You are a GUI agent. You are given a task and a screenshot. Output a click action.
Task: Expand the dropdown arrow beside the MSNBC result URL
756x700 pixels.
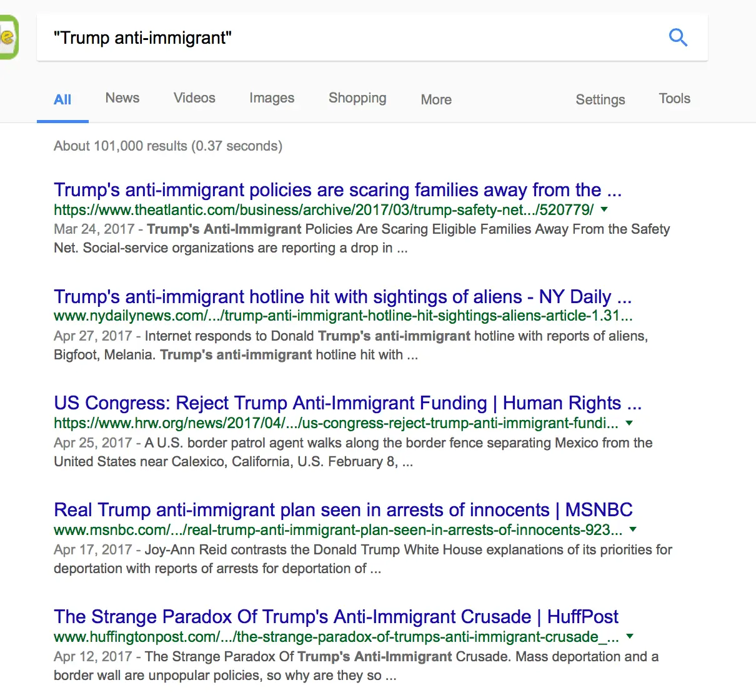click(x=633, y=529)
